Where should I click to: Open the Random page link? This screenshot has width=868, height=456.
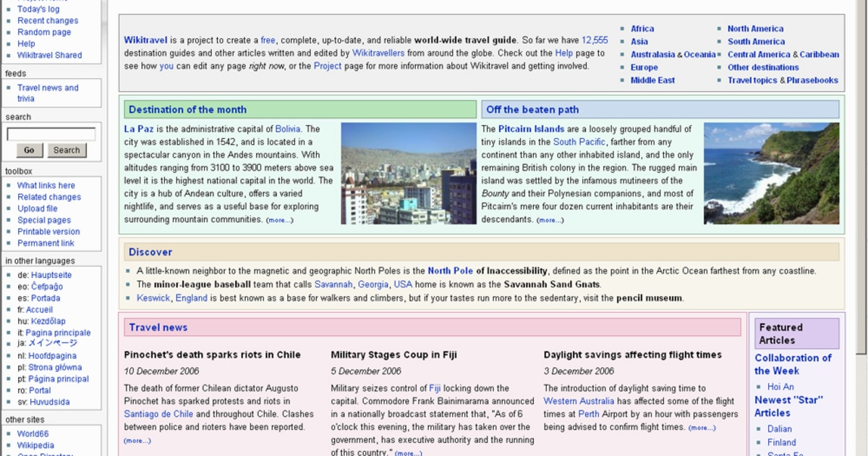[x=43, y=32]
